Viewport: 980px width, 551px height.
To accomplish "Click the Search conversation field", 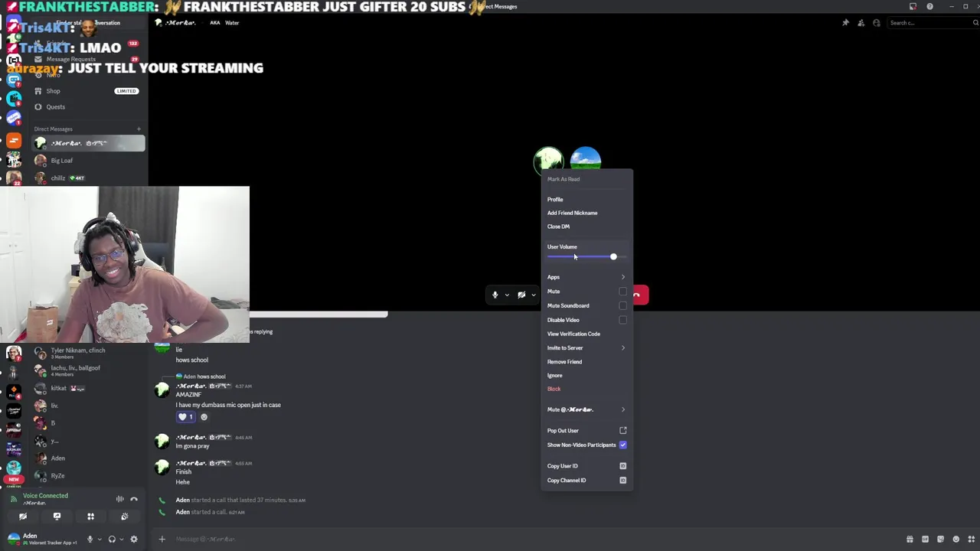I will (87, 23).
